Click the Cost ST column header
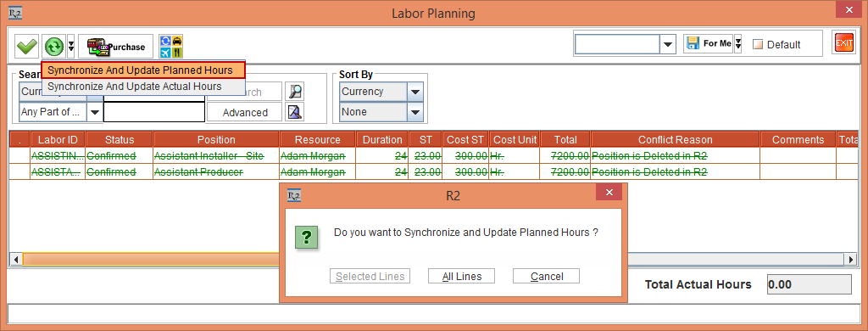 (465, 140)
